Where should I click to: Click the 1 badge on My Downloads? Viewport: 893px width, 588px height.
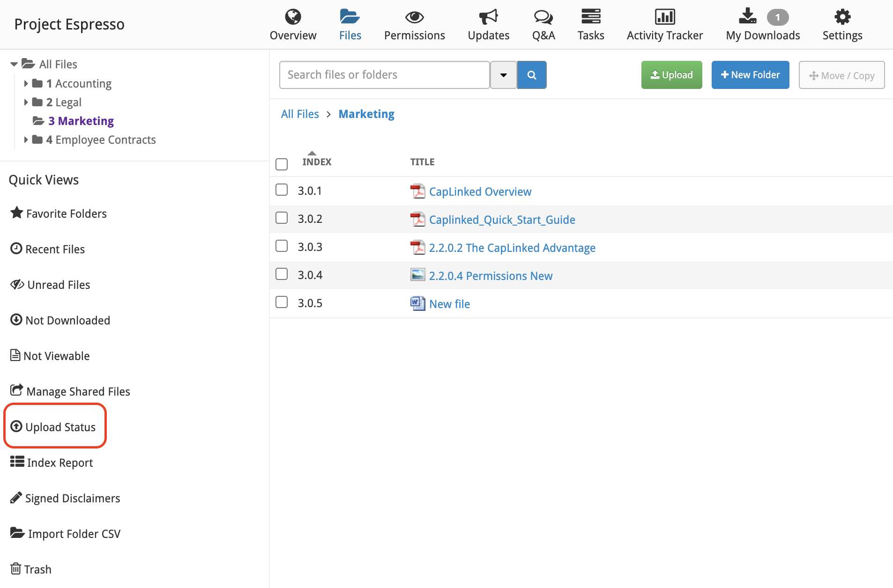coord(778,17)
